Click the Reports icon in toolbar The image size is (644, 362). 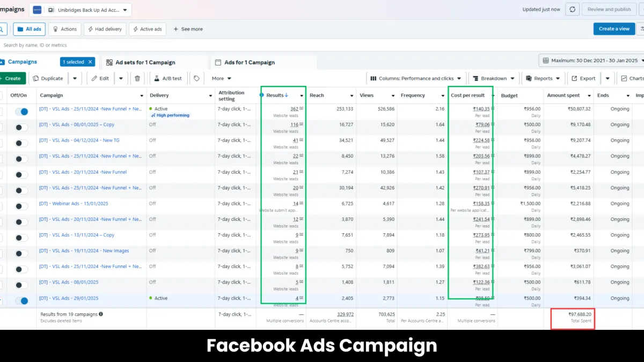[x=529, y=78]
